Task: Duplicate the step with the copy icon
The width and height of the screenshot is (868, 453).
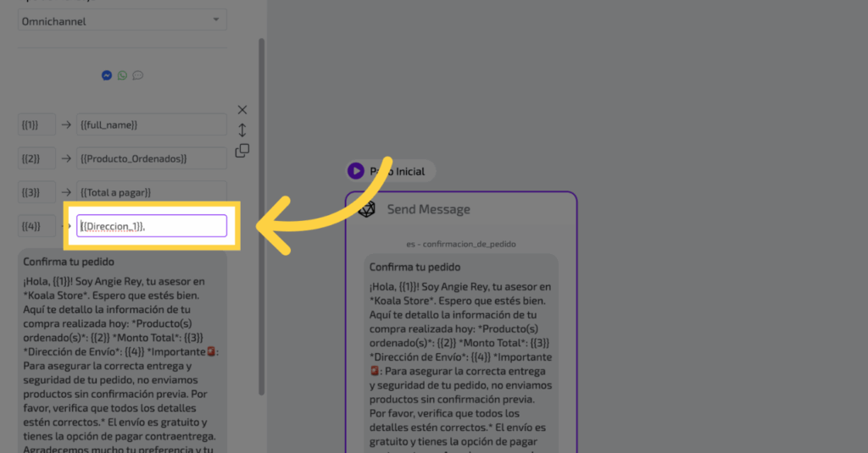Action: [242, 151]
